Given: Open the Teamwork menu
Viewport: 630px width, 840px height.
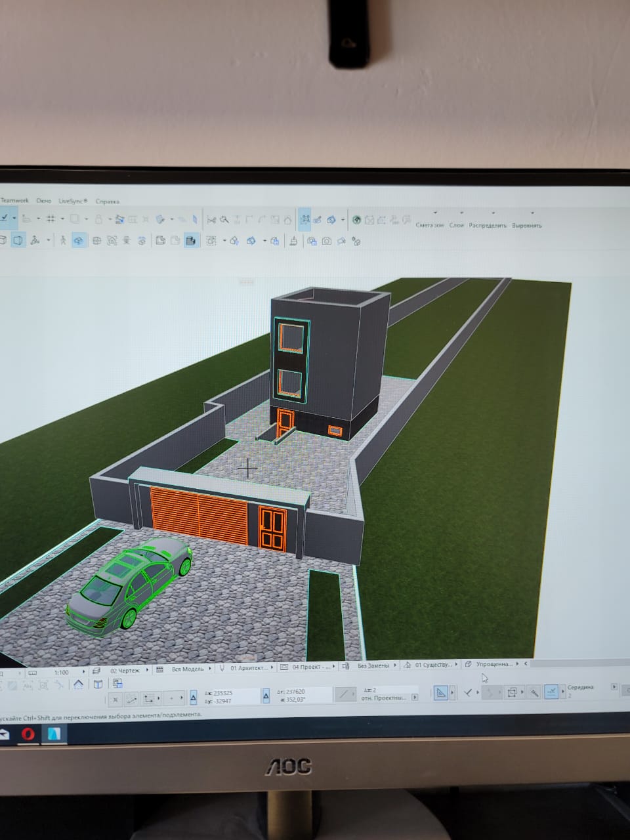Looking at the screenshot, I should coord(14,200).
